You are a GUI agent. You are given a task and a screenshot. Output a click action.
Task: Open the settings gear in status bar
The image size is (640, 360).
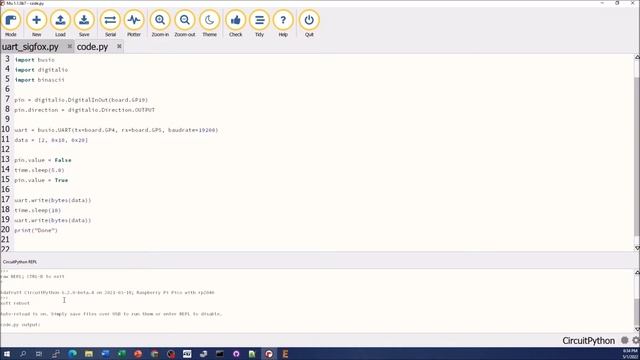coord(636,340)
